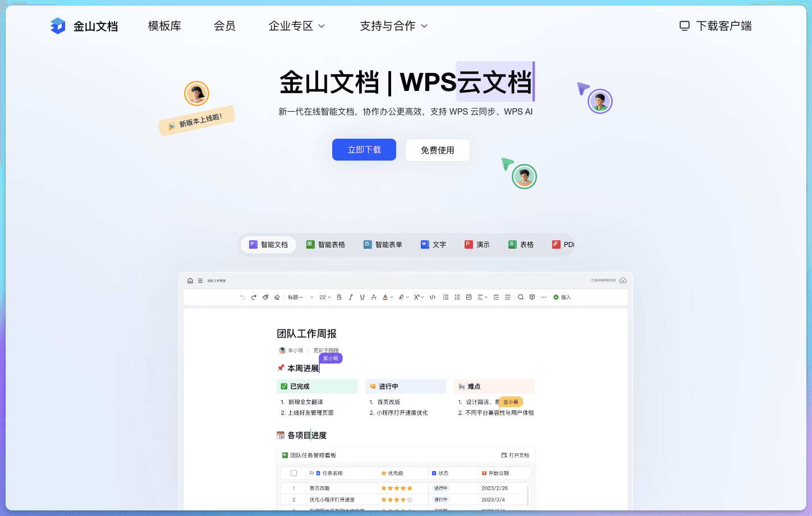Click the home icon in document header
Screen dimensions: 812x516
click(x=190, y=281)
